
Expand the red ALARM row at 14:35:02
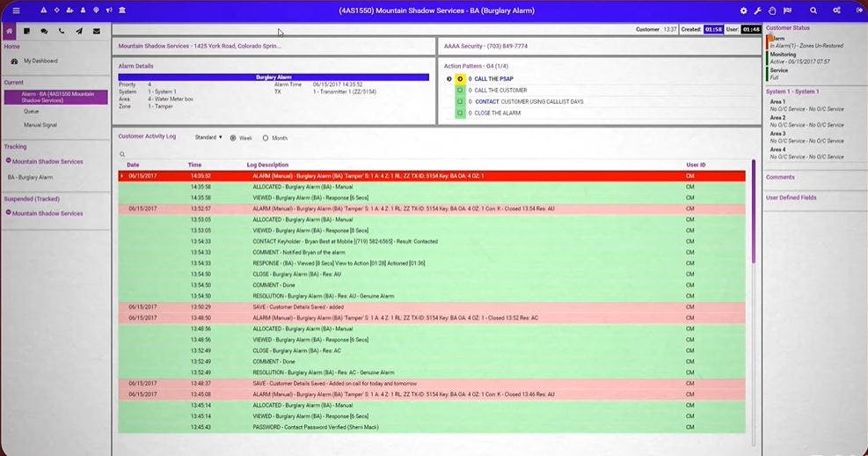click(x=121, y=176)
